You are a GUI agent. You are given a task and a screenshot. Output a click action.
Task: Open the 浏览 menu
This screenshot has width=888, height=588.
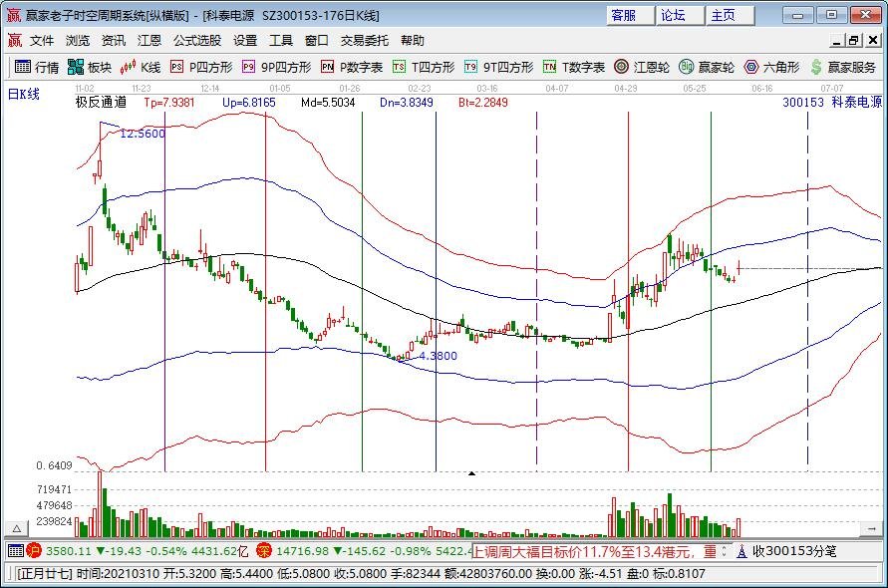(x=78, y=40)
